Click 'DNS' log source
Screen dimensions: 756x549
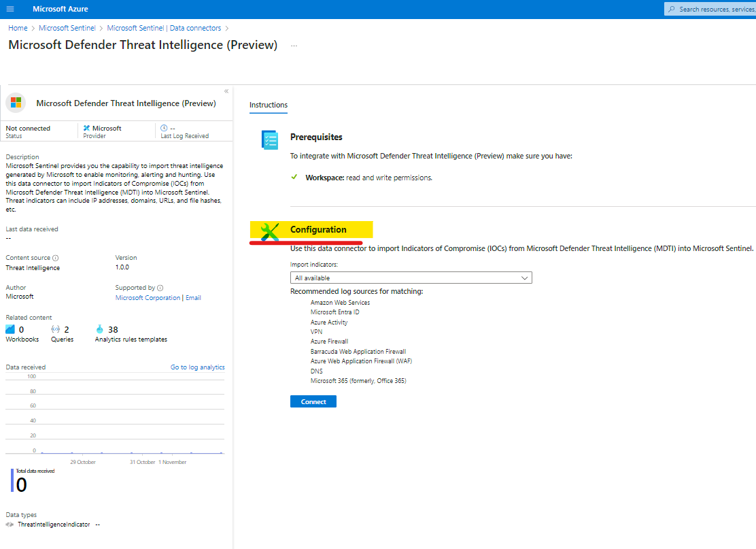(316, 371)
